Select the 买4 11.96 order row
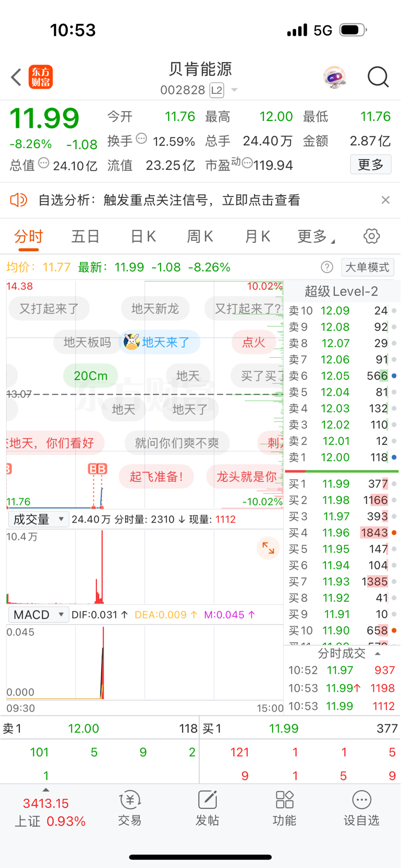The width and height of the screenshot is (401, 868). click(342, 533)
